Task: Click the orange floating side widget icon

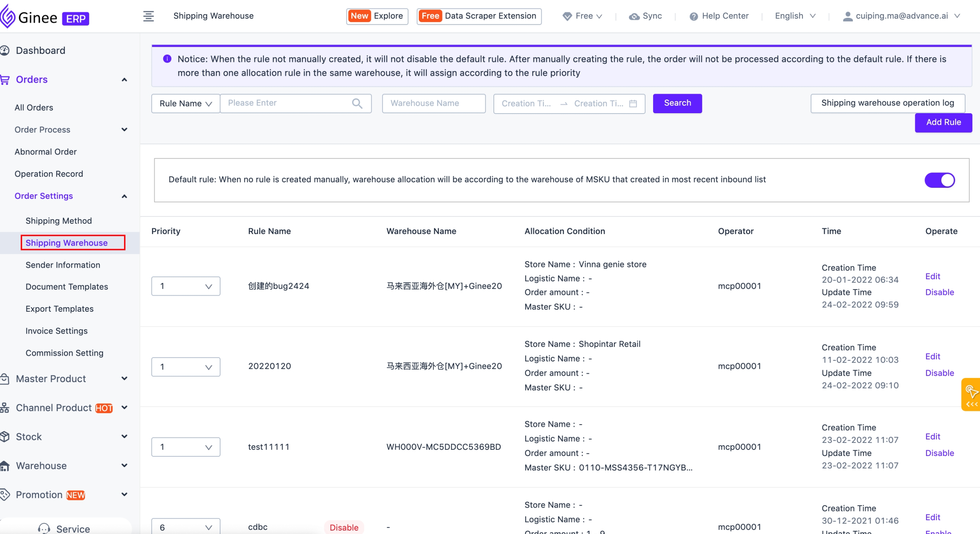Action: tap(971, 394)
